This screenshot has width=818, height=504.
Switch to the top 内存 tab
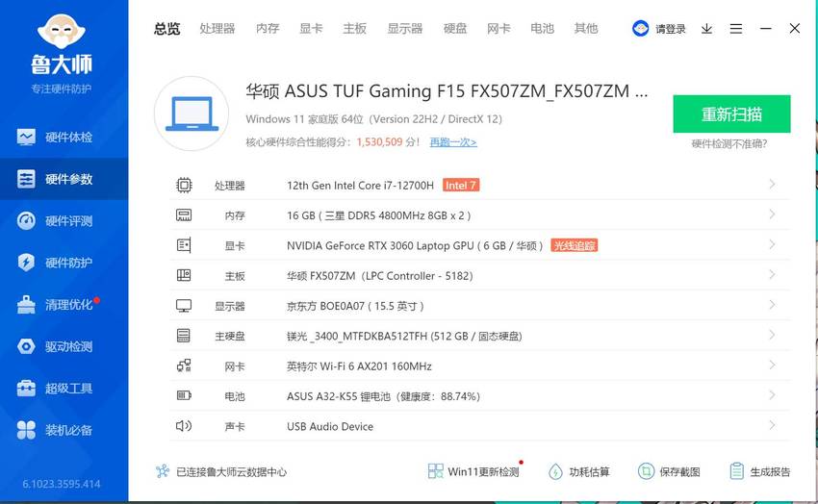(268, 29)
